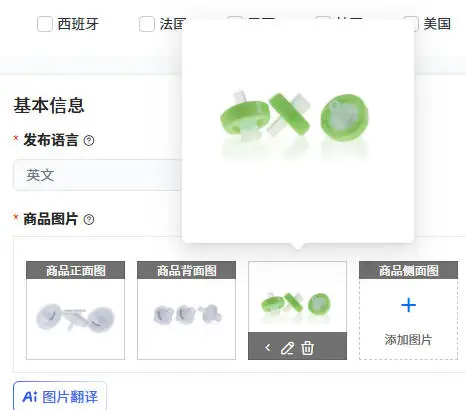This screenshot has height=410, width=466.
Task: Tick the 法国 checkbox
Action: click(x=147, y=24)
